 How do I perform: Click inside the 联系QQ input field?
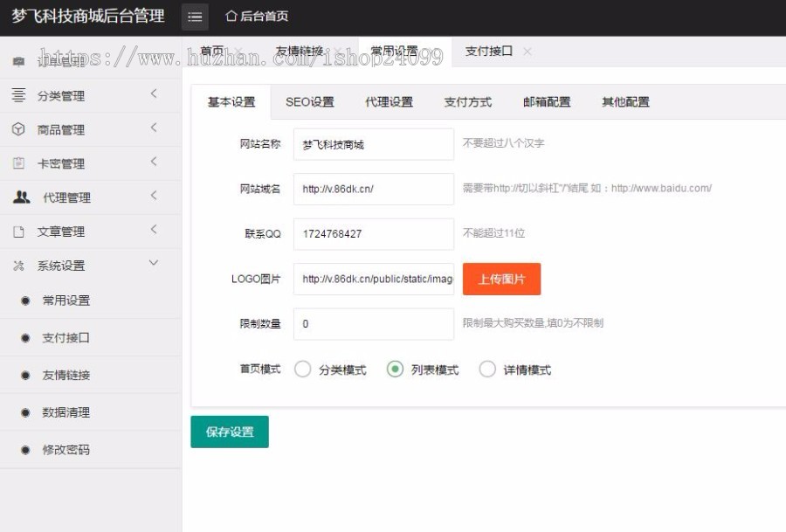[373, 233]
